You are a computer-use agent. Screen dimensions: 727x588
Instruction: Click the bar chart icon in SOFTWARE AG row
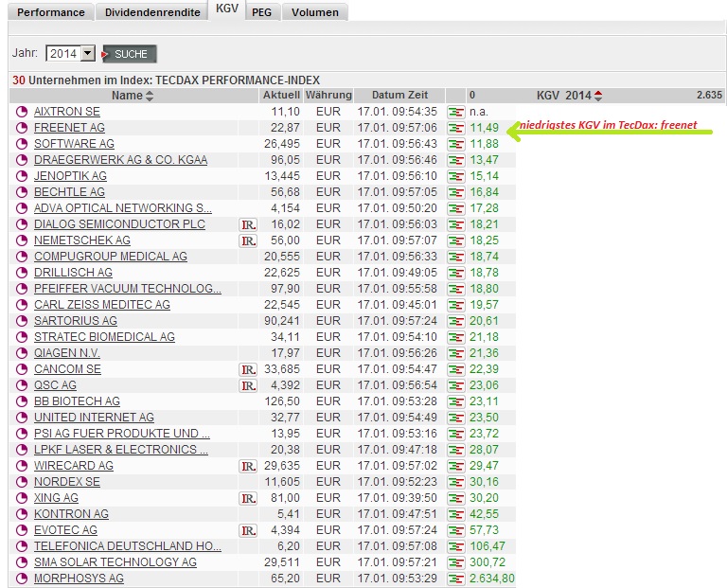coord(455,144)
